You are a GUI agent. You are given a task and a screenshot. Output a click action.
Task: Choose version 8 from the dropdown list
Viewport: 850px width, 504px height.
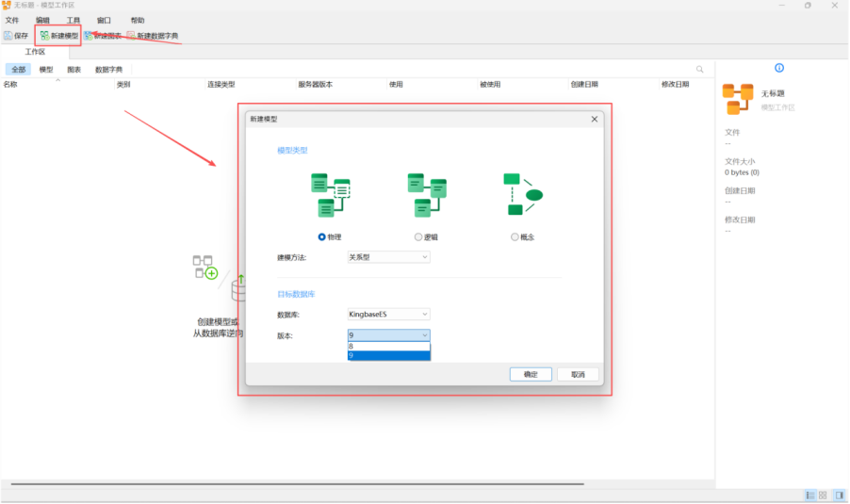[x=388, y=346]
